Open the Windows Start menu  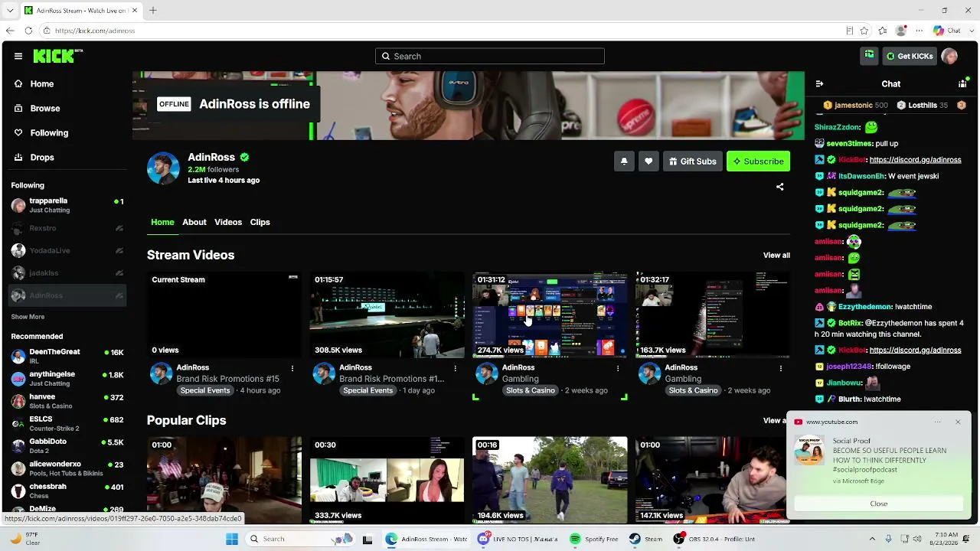[x=232, y=539]
